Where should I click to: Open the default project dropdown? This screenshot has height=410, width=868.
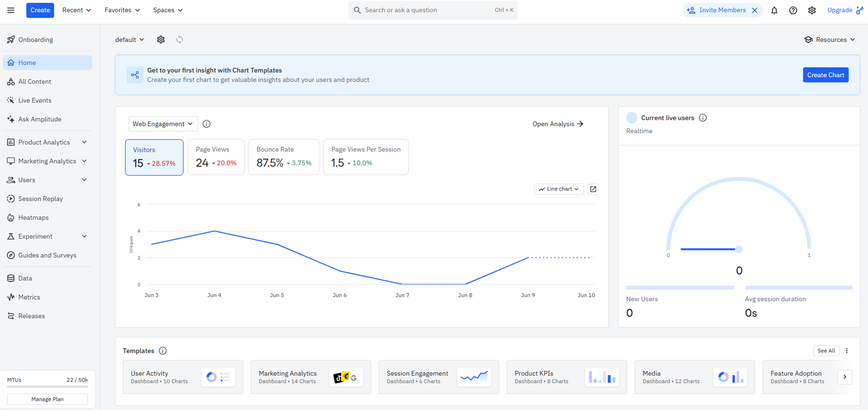click(130, 40)
